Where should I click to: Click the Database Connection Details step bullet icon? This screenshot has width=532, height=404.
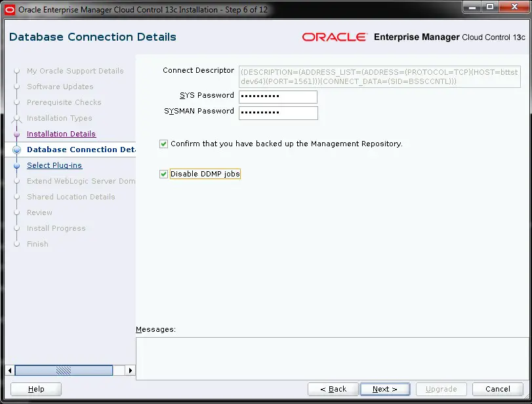(16, 150)
